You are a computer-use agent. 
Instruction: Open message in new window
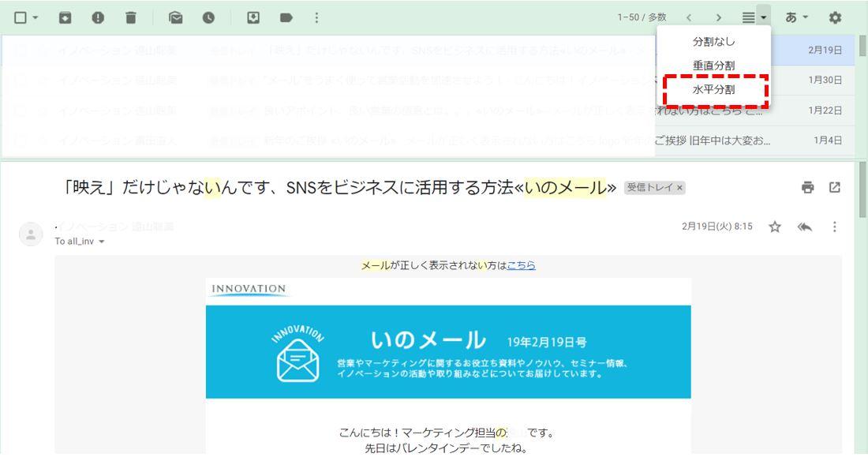(x=835, y=187)
